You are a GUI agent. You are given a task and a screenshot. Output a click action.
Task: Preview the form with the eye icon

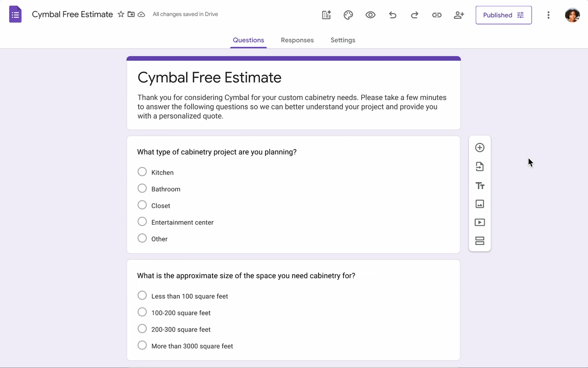click(370, 15)
